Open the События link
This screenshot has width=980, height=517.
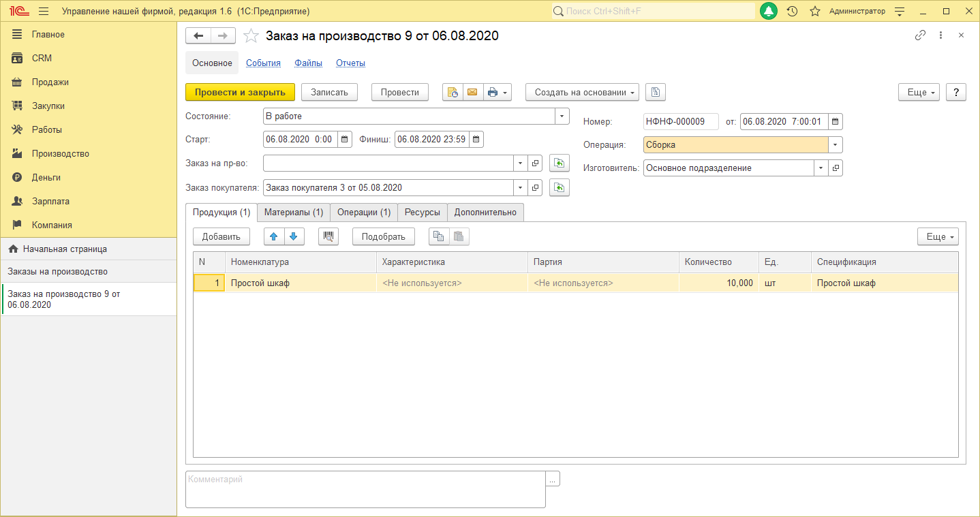(263, 63)
